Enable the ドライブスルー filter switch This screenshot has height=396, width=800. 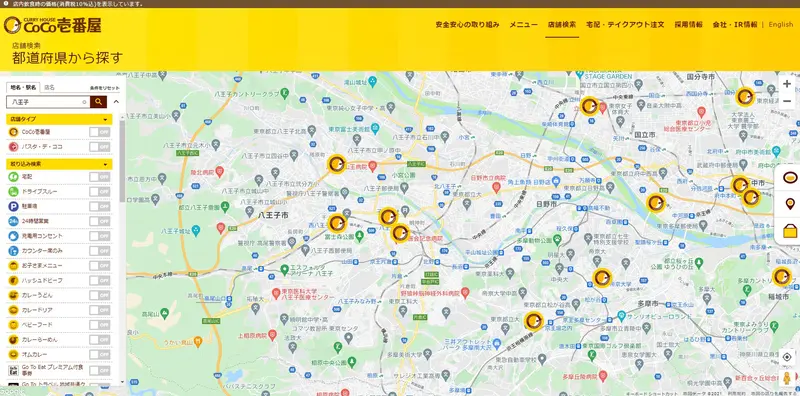99,191
